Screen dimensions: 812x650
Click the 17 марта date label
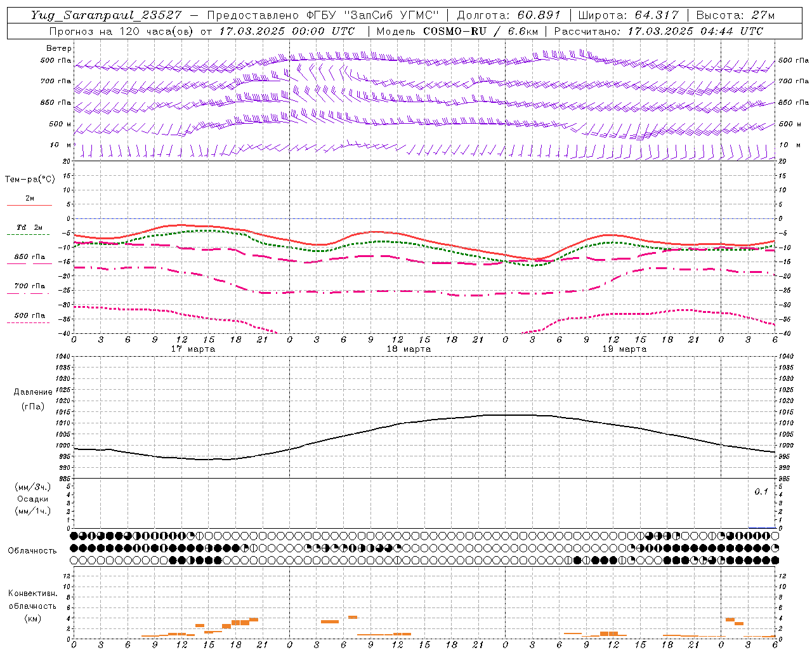[x=193, y=349]
